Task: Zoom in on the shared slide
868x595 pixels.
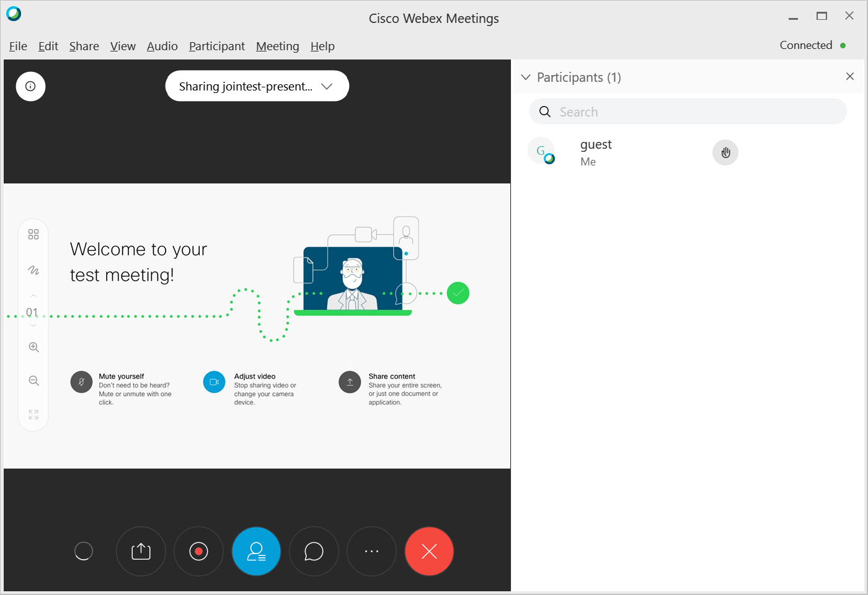Action: tap(33, 347)
